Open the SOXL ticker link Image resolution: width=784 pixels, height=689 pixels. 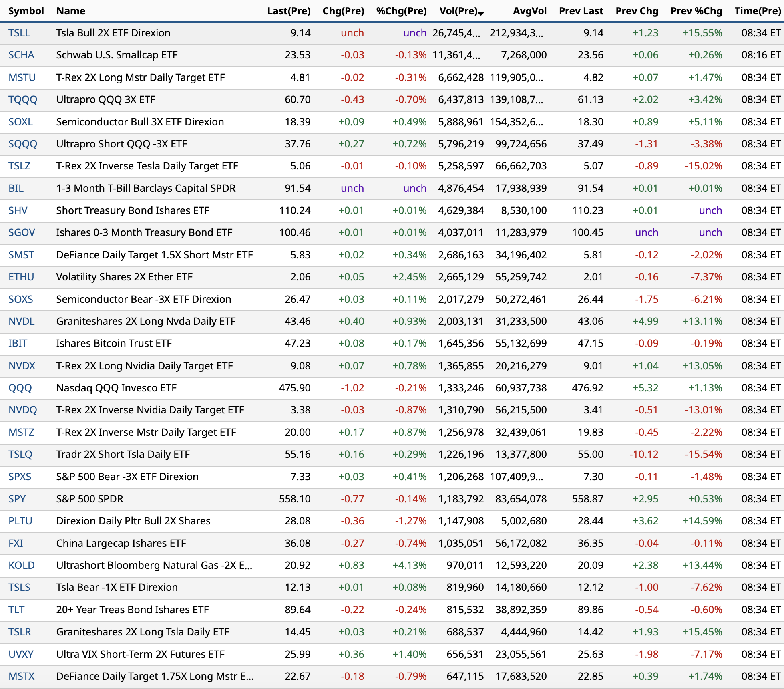point(21,122)
